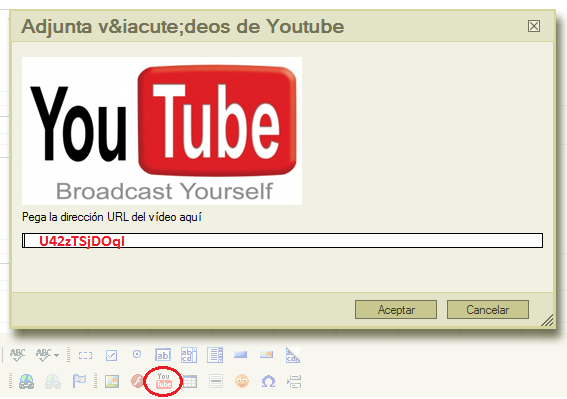The height and width of the screenshot is (399, 567).
Task: Open the Flash insert tool
Action: click(x=137, y=381)
